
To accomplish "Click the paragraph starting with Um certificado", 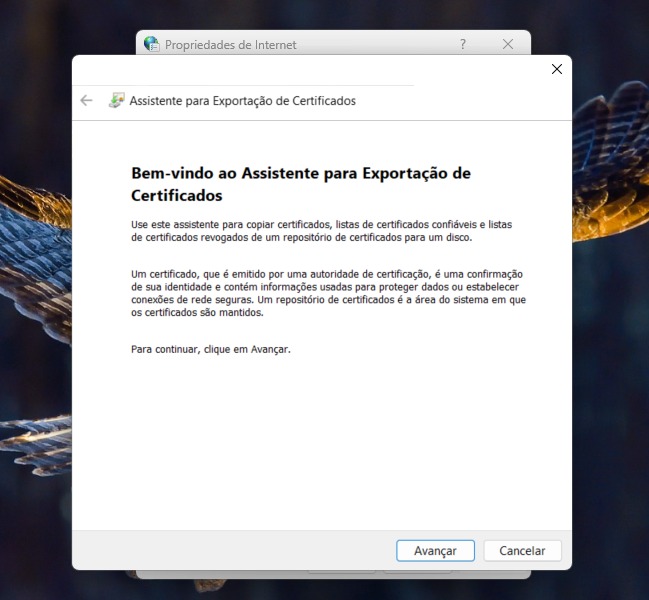I will tap(328, 292).
